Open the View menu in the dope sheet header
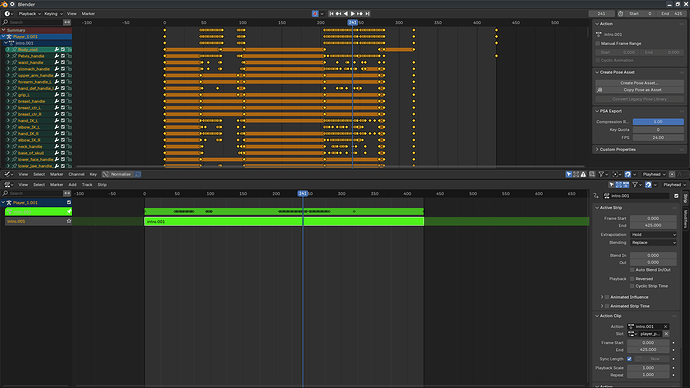 click(71, 14)
